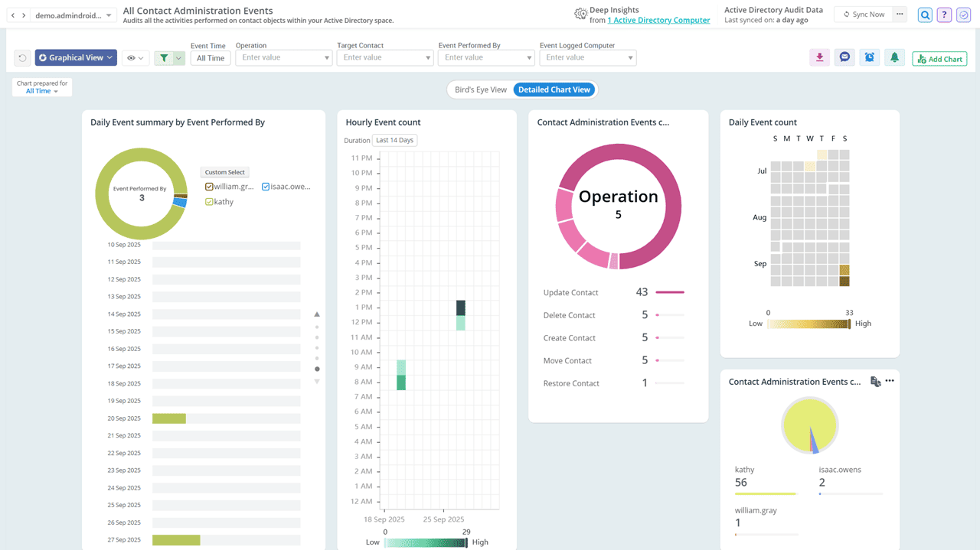The width and height of the screenshot is (980, 550).
Task: Click the back navigation arrow in header
Action: (x=13, y=15)
